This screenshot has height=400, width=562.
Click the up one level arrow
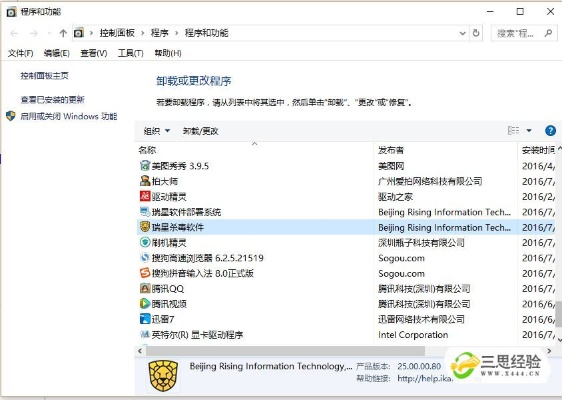(63, 33)
